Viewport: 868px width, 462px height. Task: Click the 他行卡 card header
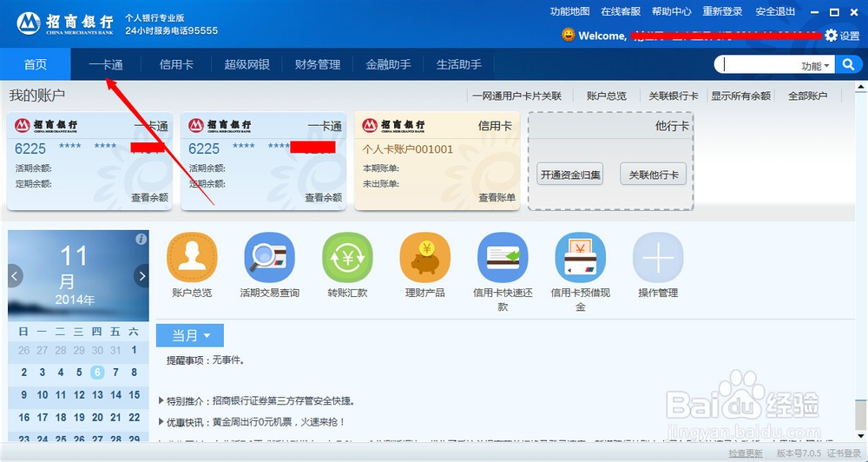click(x=672, y=126)
